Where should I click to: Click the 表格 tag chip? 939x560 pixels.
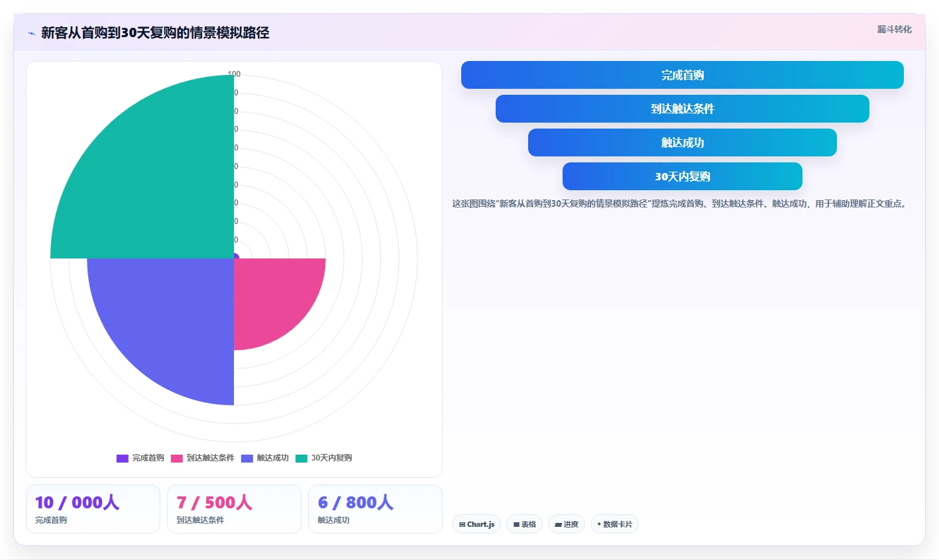click(524, 524)
